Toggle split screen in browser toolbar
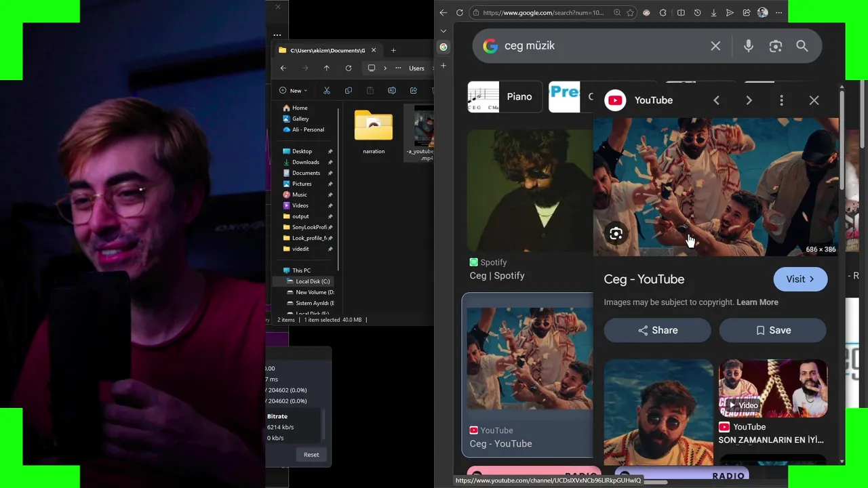Viewport: 868px width, 488px height. pos(681,12)
